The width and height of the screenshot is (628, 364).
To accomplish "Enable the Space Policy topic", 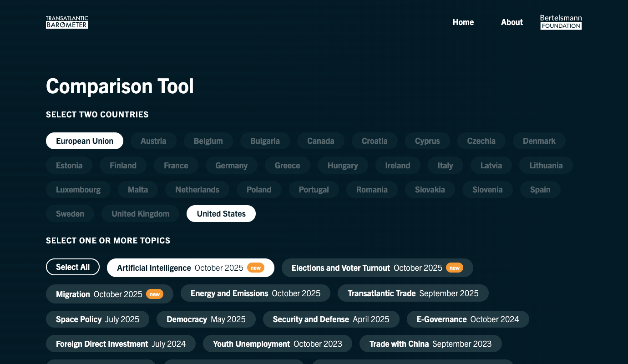I will [97, 319].
